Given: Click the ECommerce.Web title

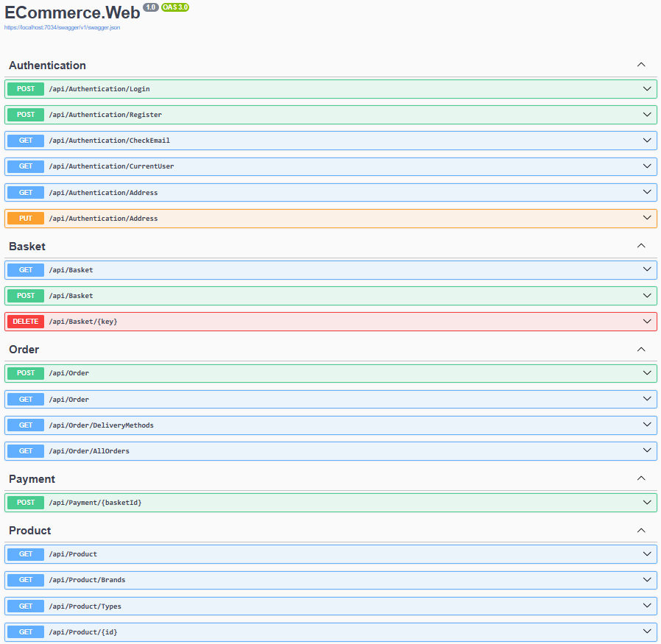Looking at the screenshot, I should click(x=72, y=13).
